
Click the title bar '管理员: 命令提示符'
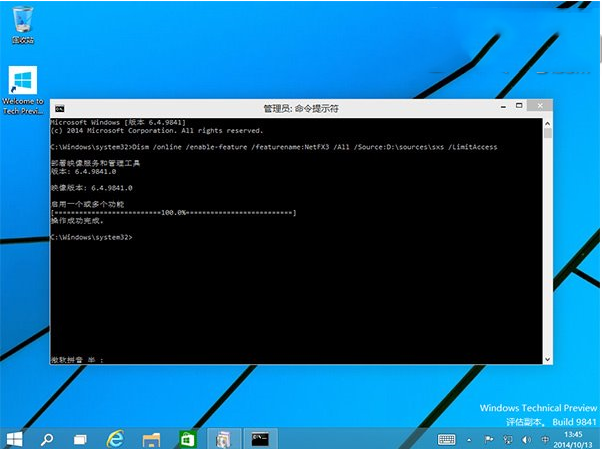pyautogui.click(x=301, y=109)
